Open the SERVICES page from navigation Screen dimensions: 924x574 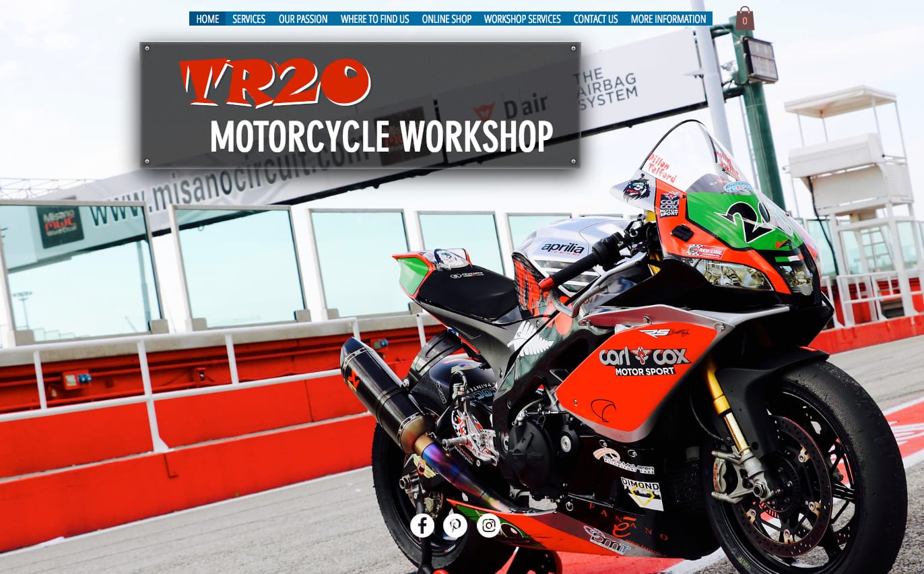click(249, 19)
